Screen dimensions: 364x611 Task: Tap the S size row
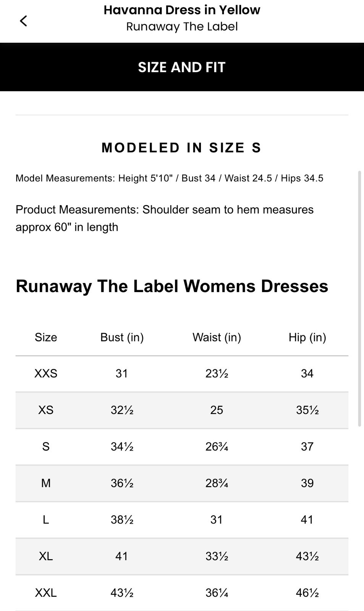point(182,446)
